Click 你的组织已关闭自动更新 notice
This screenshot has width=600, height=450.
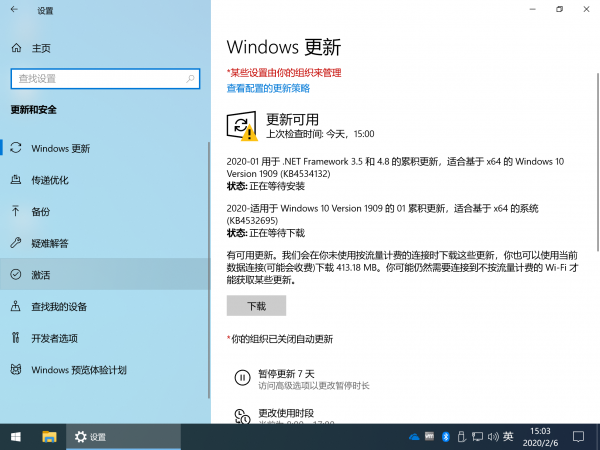tap(280, 339)
